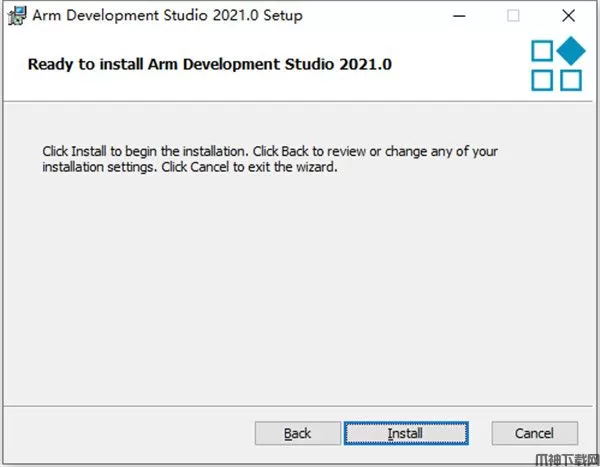Click the "Arm Development Studio 2021.0 Setup" title text
The height and width of the screenshot is (467, 600).
(x=168, y=16)
